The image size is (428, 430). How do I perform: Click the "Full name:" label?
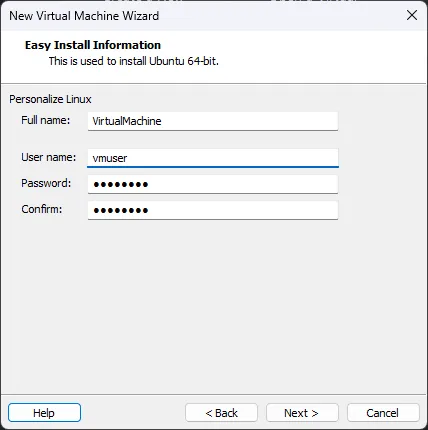[46, 120]
